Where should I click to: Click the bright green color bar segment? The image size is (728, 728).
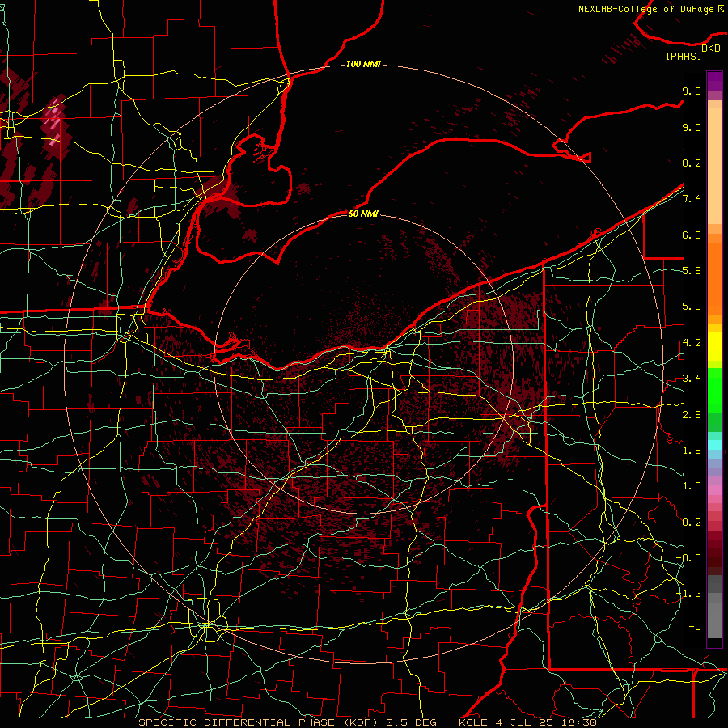click(714, 391)
